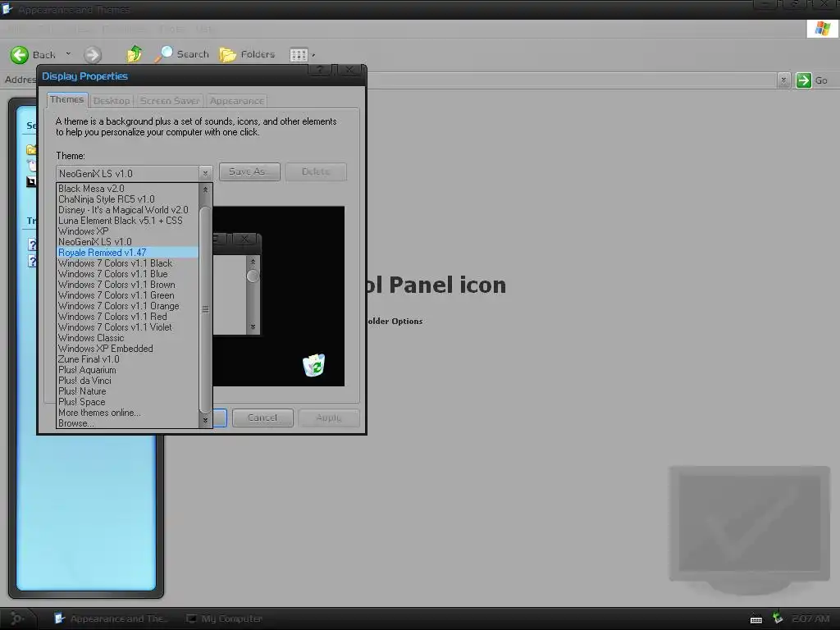The width and height of the screenshot is (840, 630).
Task: Click My Computer taskbar button
Action: [x=224, y=619]
